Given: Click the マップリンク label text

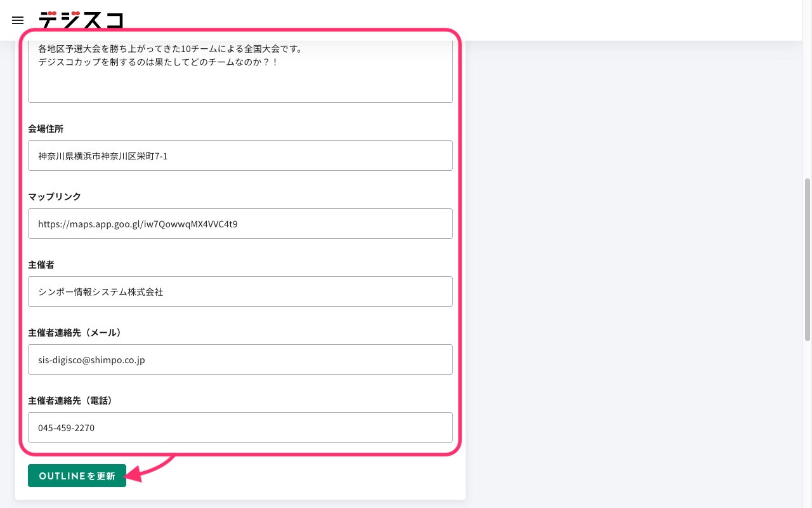Looking at the screenshot, I should coord(55,197).
